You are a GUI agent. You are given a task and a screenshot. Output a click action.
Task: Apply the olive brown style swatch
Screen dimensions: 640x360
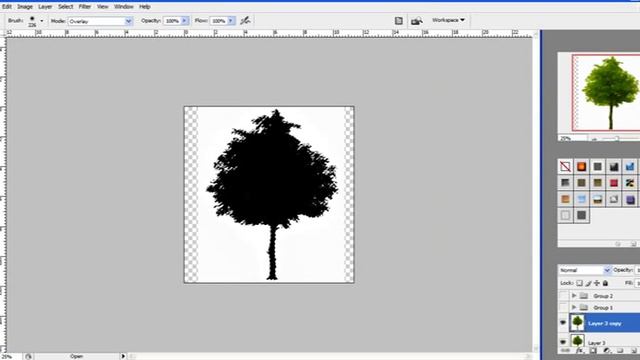point(582,183)
